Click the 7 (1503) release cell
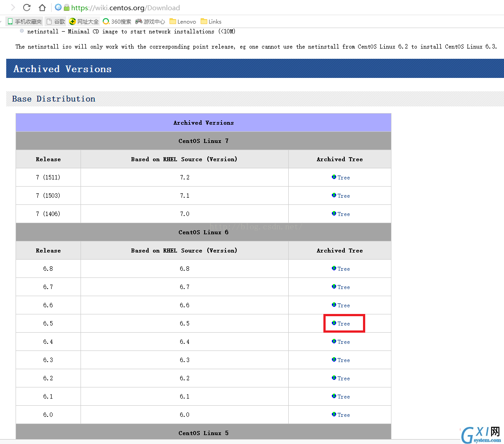Screen dimensions: 504x444 point(48,196)
